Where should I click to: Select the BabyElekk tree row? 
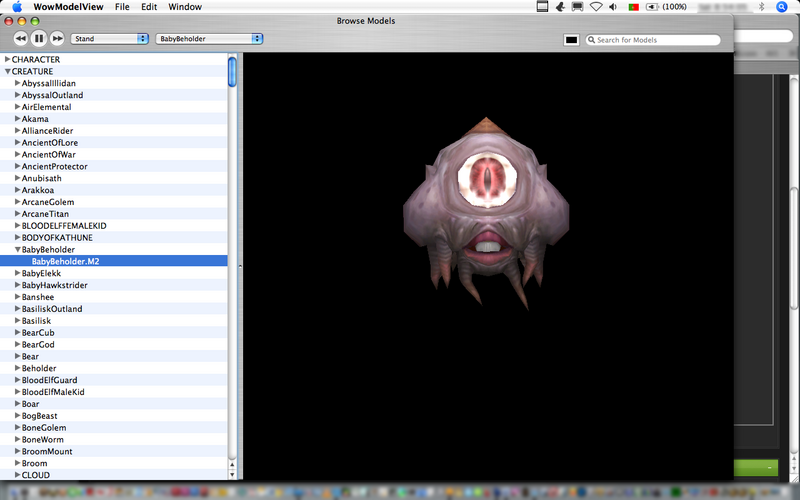pos(114,273)
